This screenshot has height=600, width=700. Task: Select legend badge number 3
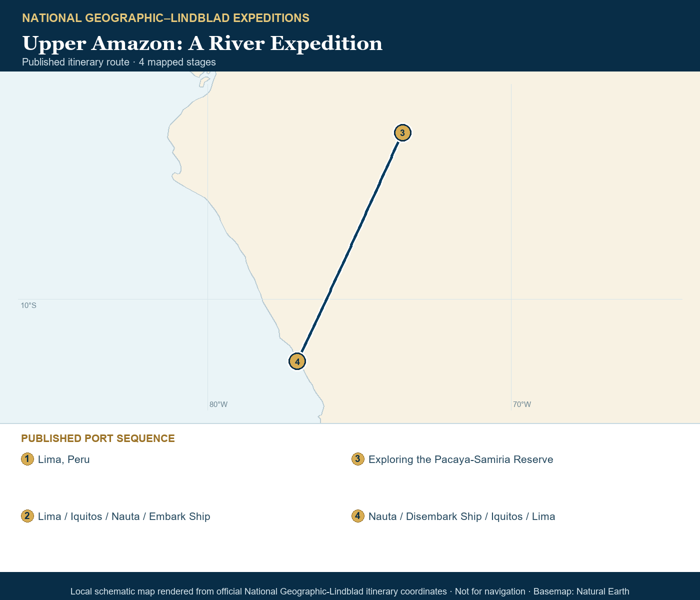click(x=358, y=459)
